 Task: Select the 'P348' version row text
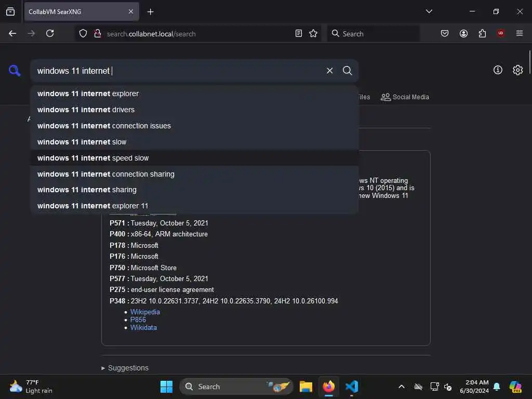pos(223,301)
